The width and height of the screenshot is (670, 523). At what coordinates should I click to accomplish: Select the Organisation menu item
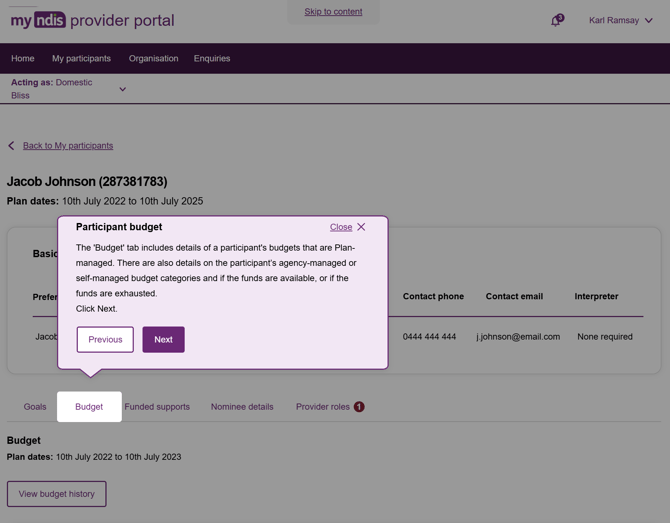point(153,59)
